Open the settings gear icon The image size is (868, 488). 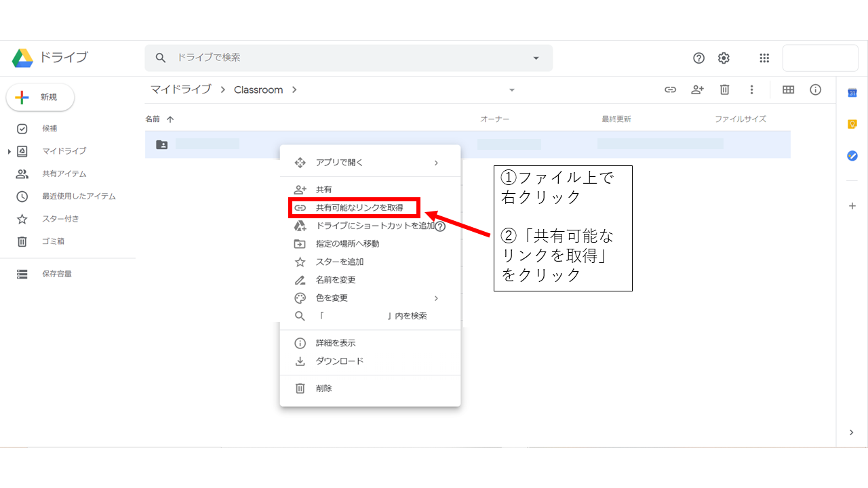(x=724, y=58)
